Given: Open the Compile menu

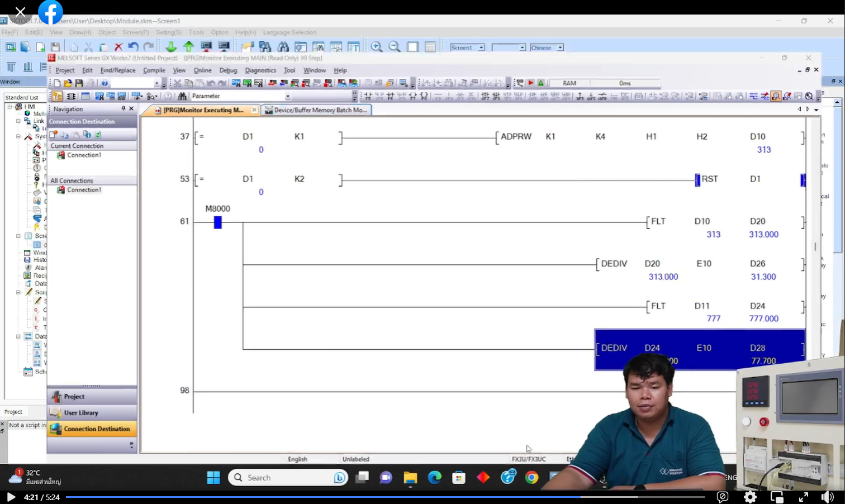Looking at the screenshot, I should click(154, 70).
